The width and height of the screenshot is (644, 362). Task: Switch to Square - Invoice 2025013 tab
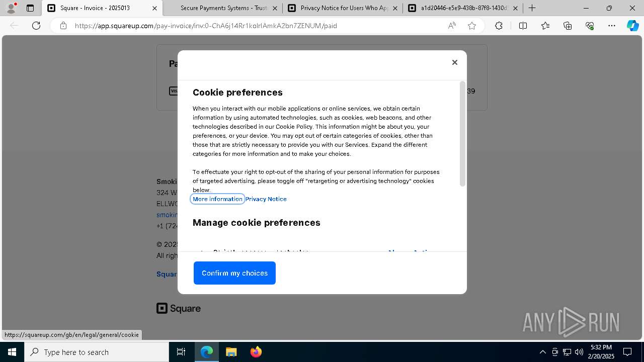[102, 8]
